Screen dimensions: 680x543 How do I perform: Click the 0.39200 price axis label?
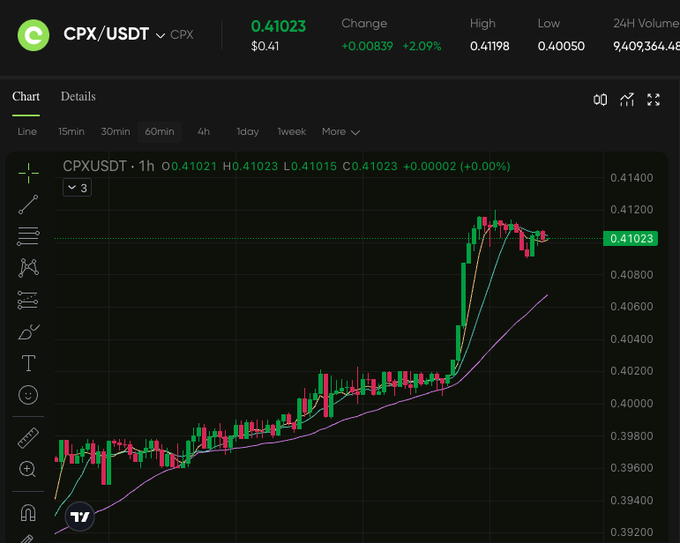[631, 532]
